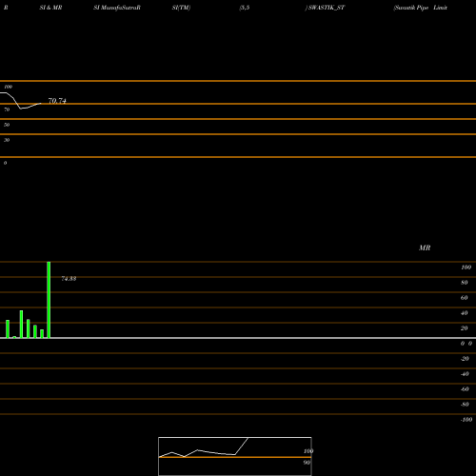
Task: Click the -20 axis label in MR panel
Action: 465,359
